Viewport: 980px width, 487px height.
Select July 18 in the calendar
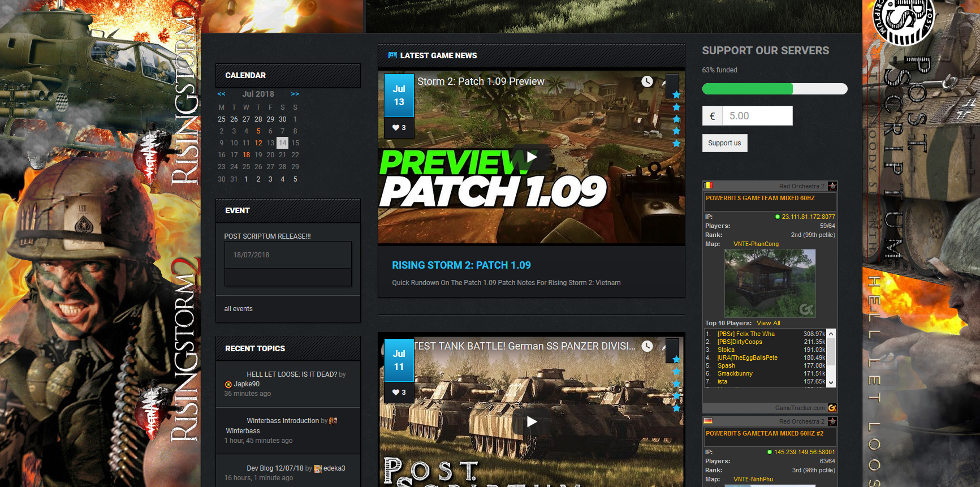pos(247,155)
